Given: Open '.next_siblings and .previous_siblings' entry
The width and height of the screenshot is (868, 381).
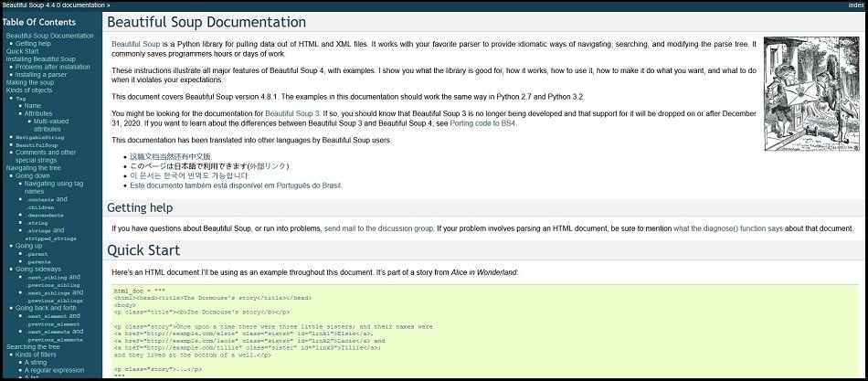Looking at the screenshot, I should [54, 296].
